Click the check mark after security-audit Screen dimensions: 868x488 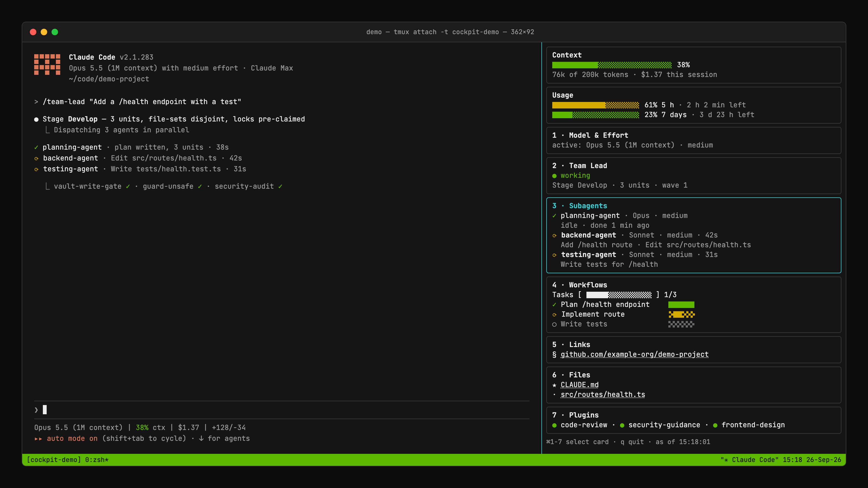click(280, 186)
